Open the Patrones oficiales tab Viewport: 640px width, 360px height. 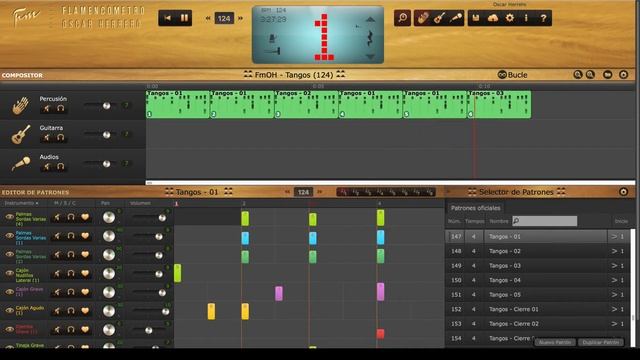pyautogui.click(x=475, y=208)
